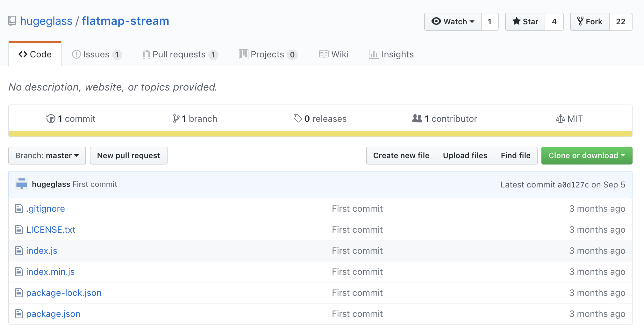The height and width of the screenshot is (336, 644).
Task: Click the branch icon next to 1 branch
Action: [176, 118]
